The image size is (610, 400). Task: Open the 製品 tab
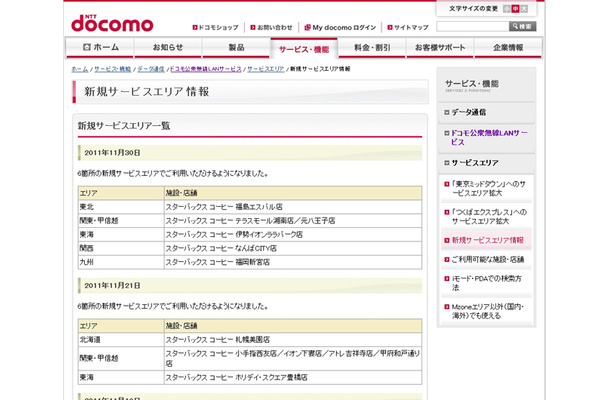[236, 47]
